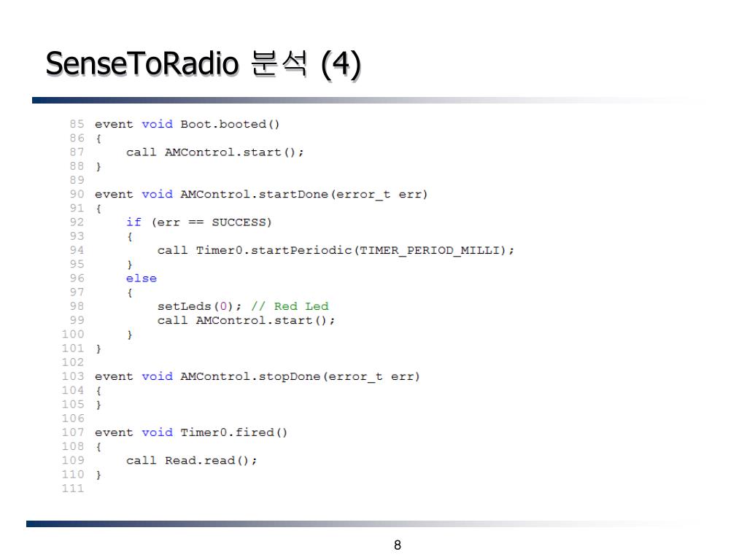Viewport: 747px width, 560px height.
Task: Click line number 94
Action: pyautogui.click(x=77, y=251)
